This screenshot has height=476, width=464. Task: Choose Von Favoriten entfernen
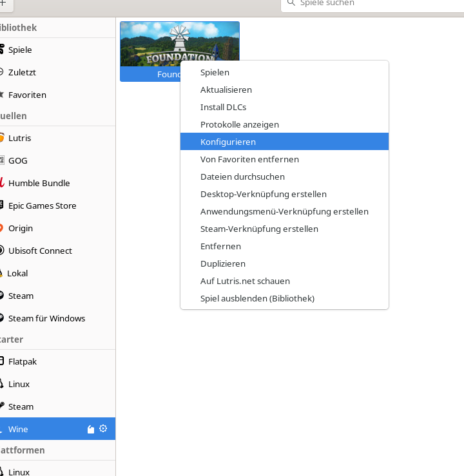pyautogui.click(x=284, y=159)
